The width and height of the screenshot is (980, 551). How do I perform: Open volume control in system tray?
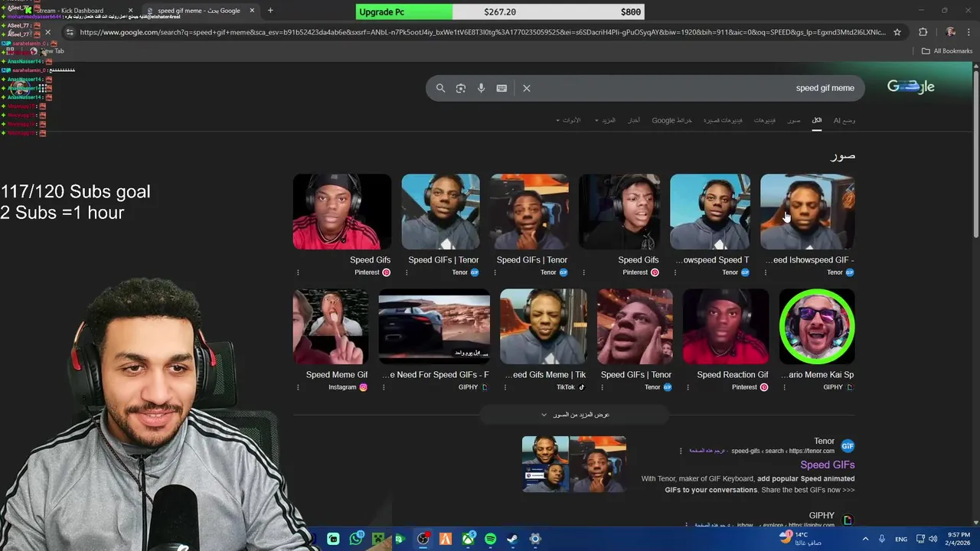933,539
